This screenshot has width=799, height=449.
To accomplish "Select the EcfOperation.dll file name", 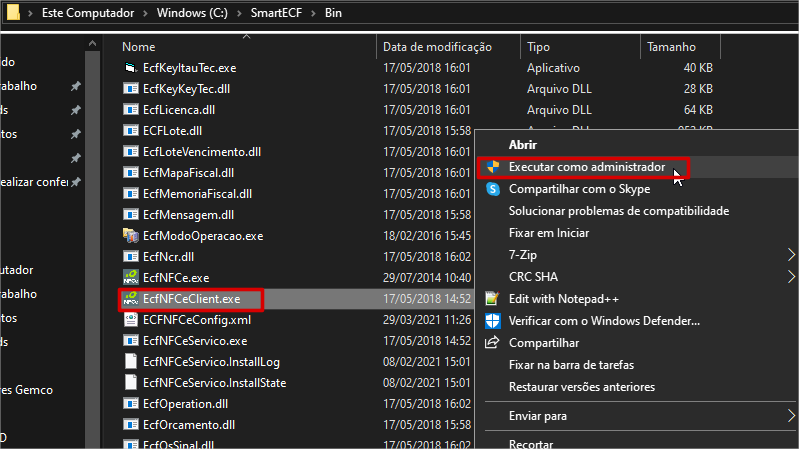I will pos(185,404).
